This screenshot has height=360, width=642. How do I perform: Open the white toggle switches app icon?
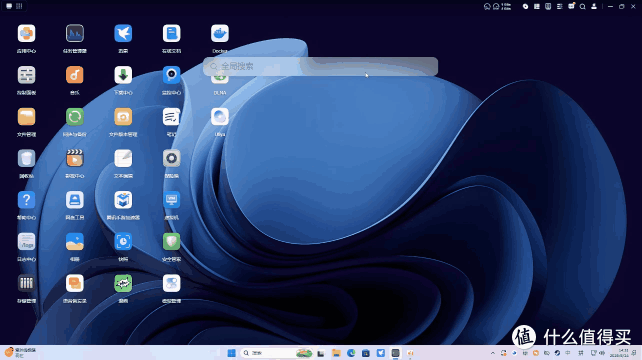click(171, 283)
